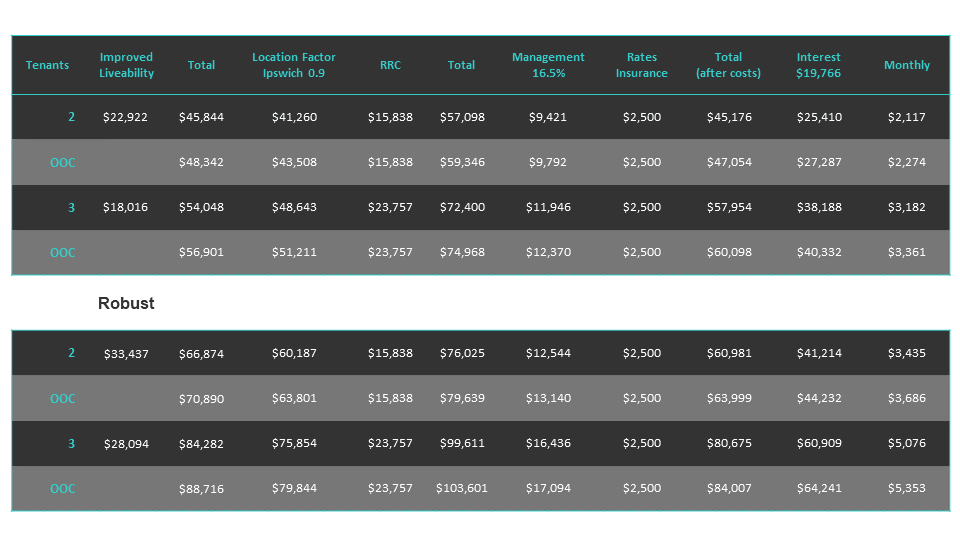Image resolution: width=960 pixels, height=540 pixels.
Task: Select the Interest $19,766 header
Action: pyautogui.click(x=819, y=65)
